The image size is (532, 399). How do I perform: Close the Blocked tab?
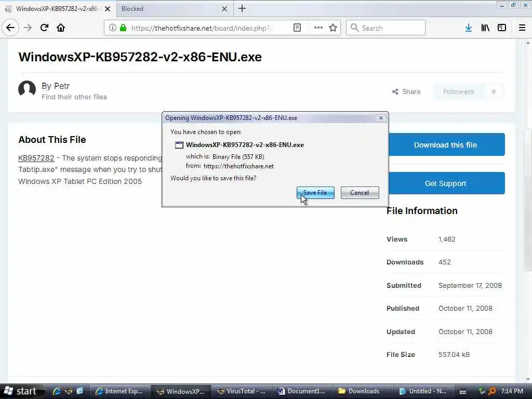tap(224, 9)
